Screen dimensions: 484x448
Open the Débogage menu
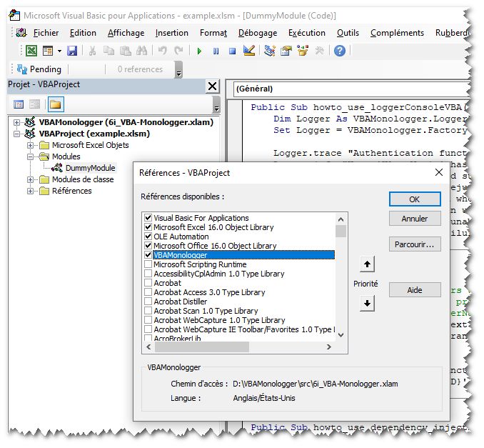(258, 33)
